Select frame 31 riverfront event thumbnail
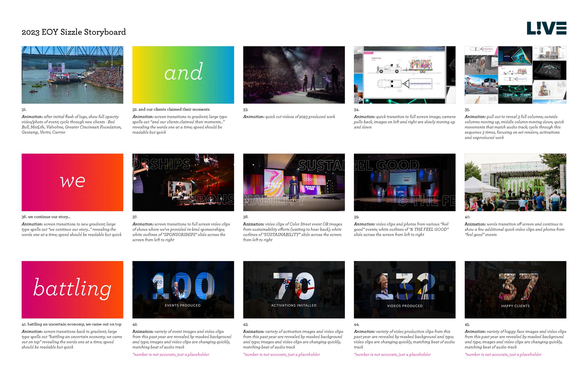 [x=72, y=75]
